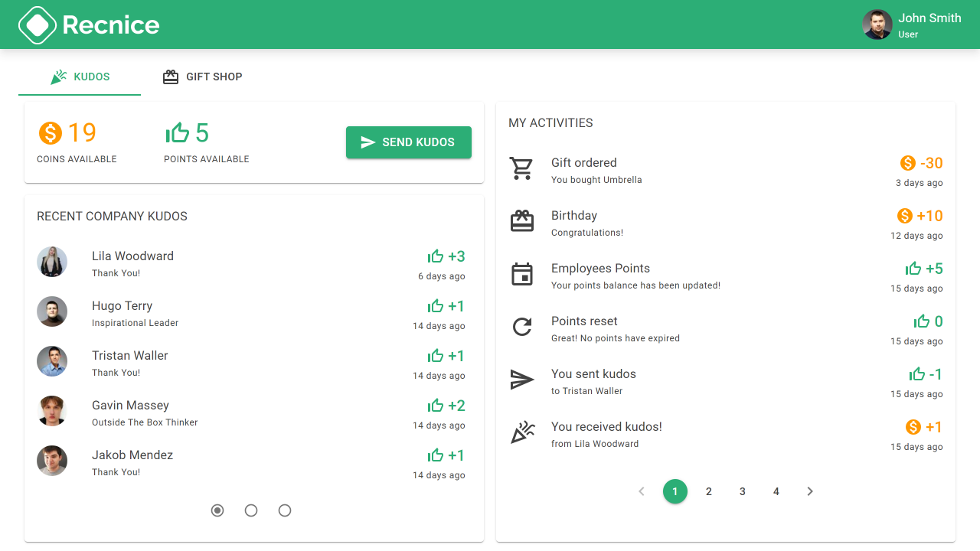Click thumbs-up icon in Tristan Waller's row

pos(436,356)
